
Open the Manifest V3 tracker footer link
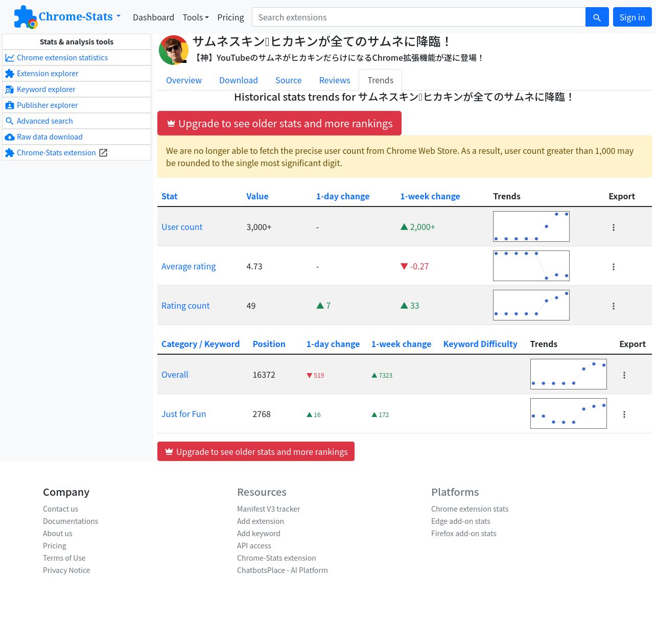tap(269, 509)
